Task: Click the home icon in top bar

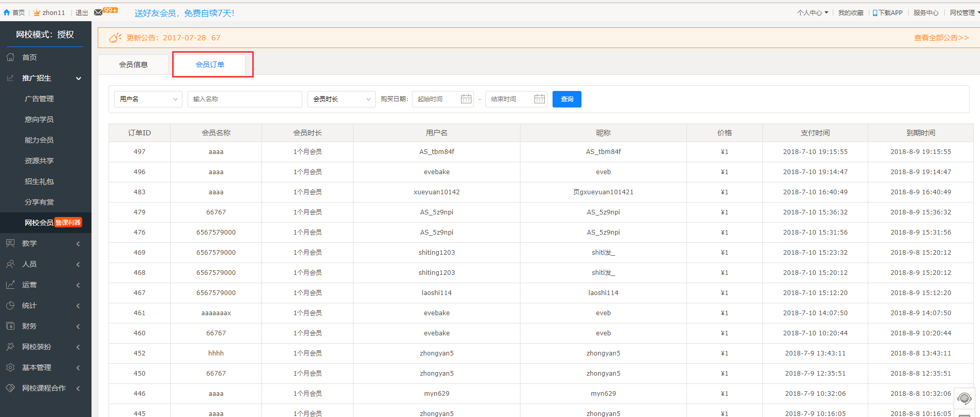Action: tap(7, 12)
